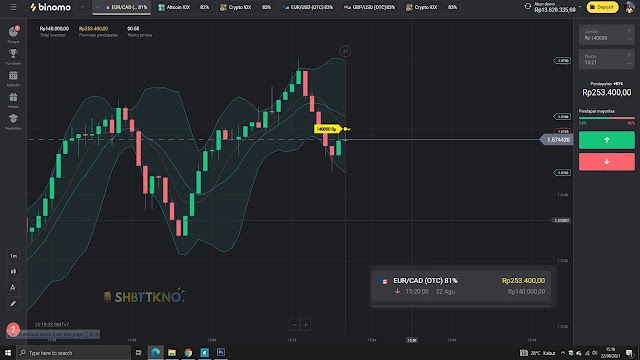This screenshot has width=640, height=360.
Task: Open Photoshop from taskbar
Action: (x=221, y=353)
